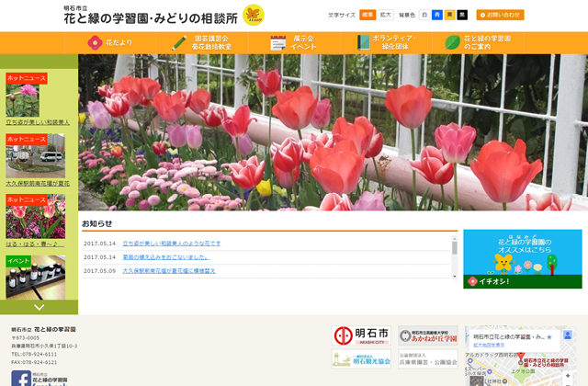Open sidebar link はる・はる・春～♪
Screen dimensions: 588x386
coord(35,244)
